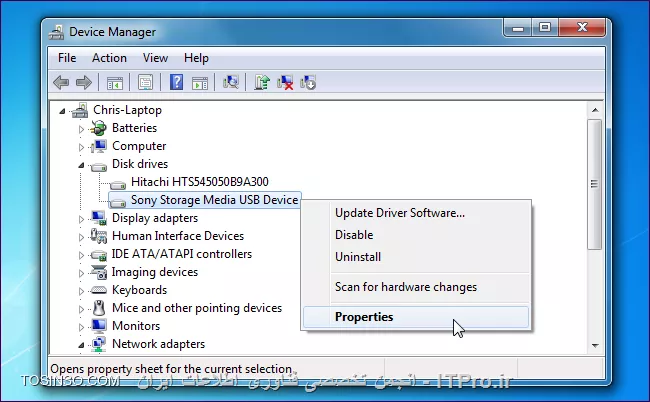Click the Monitors category icon
The image size is (650, 402).
[99, 326]
